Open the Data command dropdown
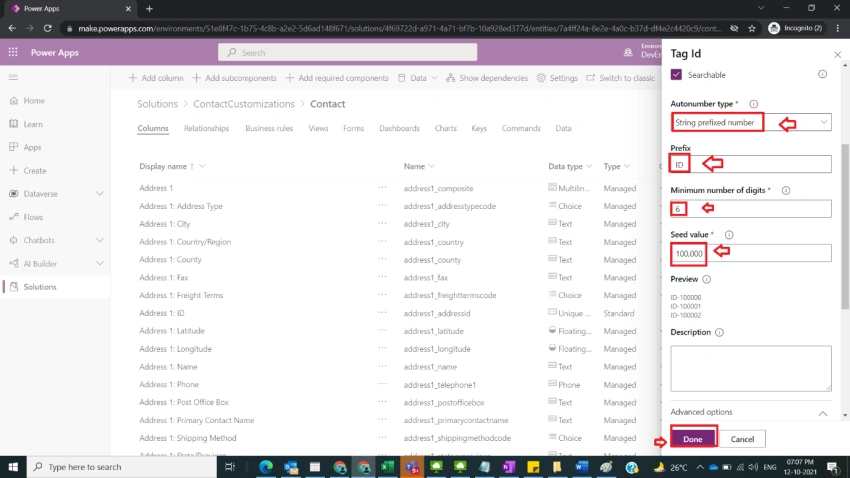The image size is (850, 478). [417, 78]
